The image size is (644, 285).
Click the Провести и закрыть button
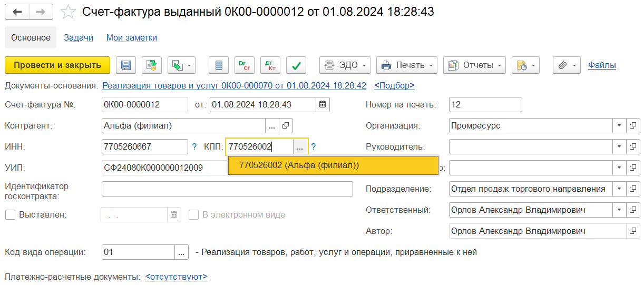click(x=57, y=65)
